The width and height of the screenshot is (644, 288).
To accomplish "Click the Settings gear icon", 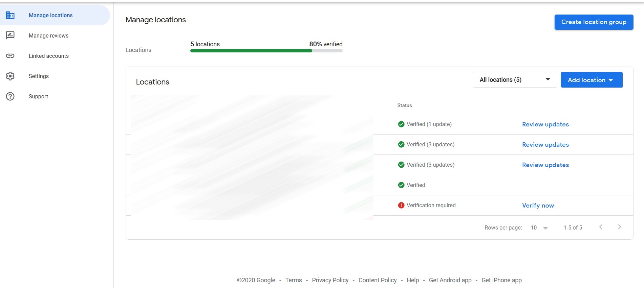I will coord(10,76).
